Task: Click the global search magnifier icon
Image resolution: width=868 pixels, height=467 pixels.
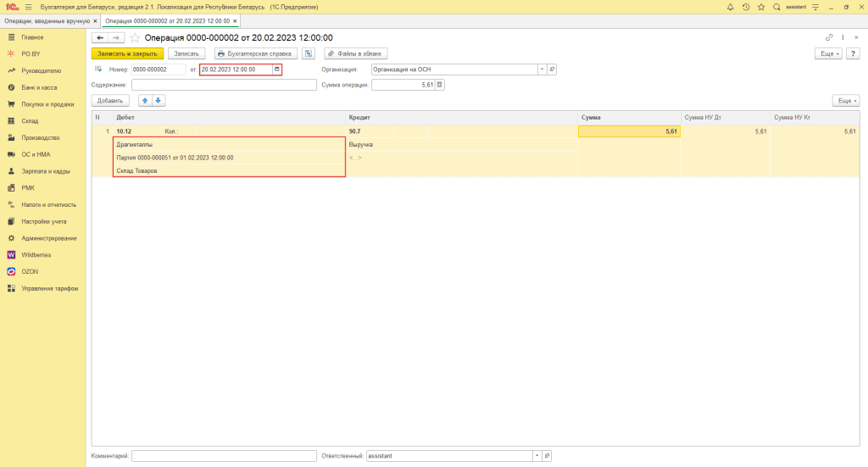Action: pos(776,7)
